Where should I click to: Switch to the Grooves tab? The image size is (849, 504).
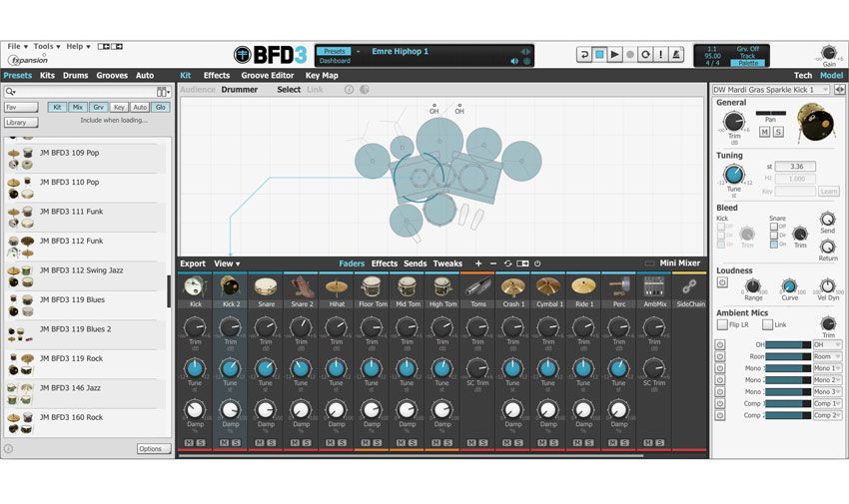pos(112,75)
